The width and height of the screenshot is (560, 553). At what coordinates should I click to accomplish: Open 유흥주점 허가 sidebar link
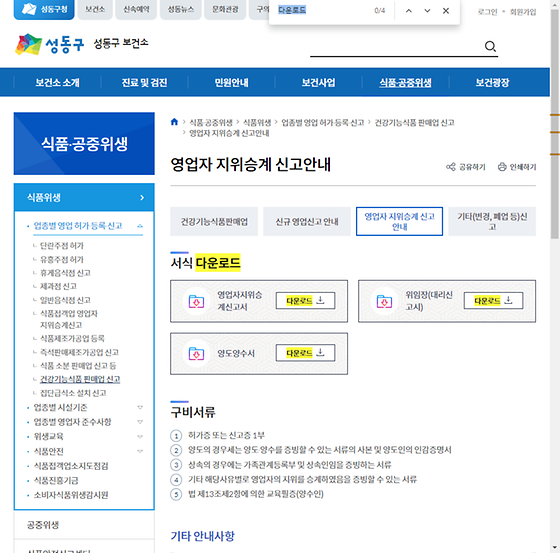(62, 259)
